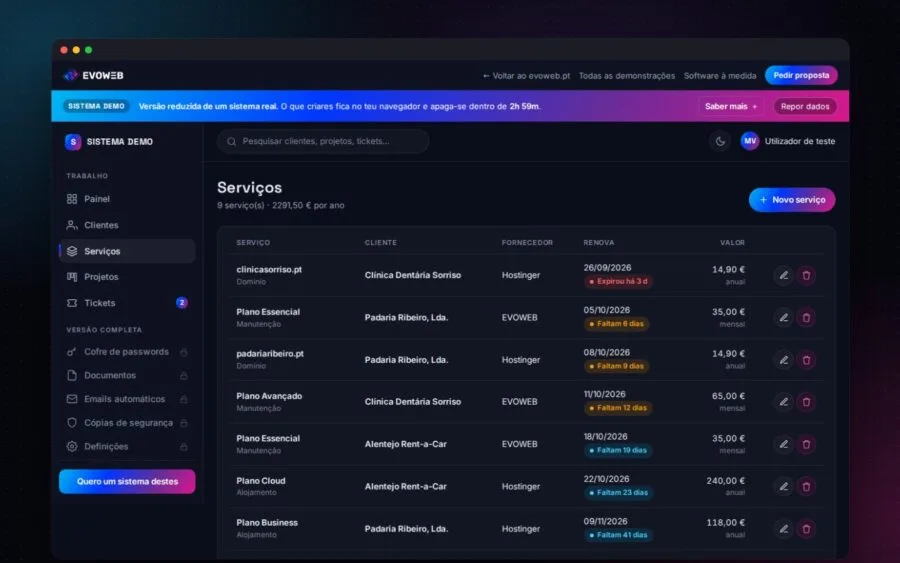Click lock icon beside Cofre de passwords
This screenshot has height=563, width=900.
pos(184,352)
